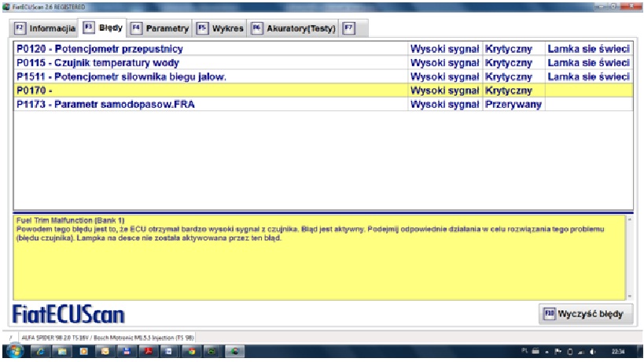Click the system clock in tray
Viewport: 644px width, 362px height.
(x=618, y=352)
